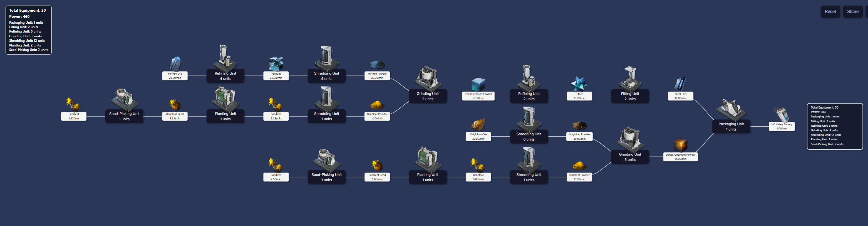
Task: Click the Shredding Unit icon producing Sandleaf Powder 15.00/min
Action: pyautogui.click(x=529, y=159)
